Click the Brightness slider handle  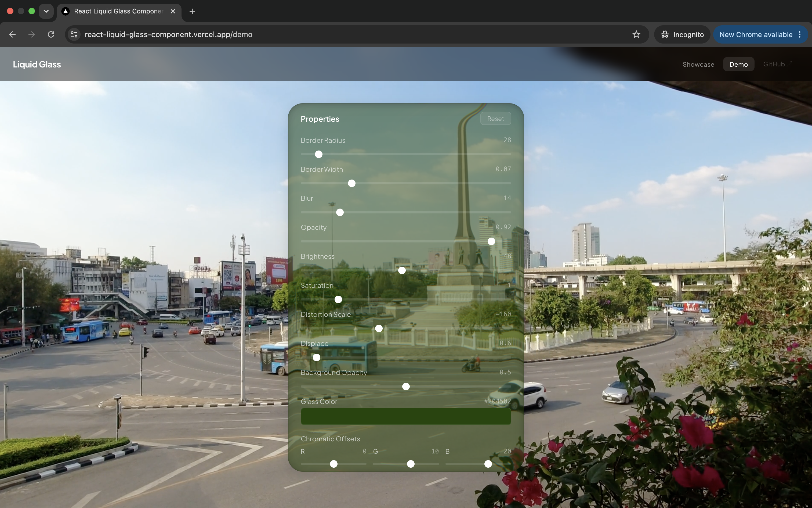point(402,270)
